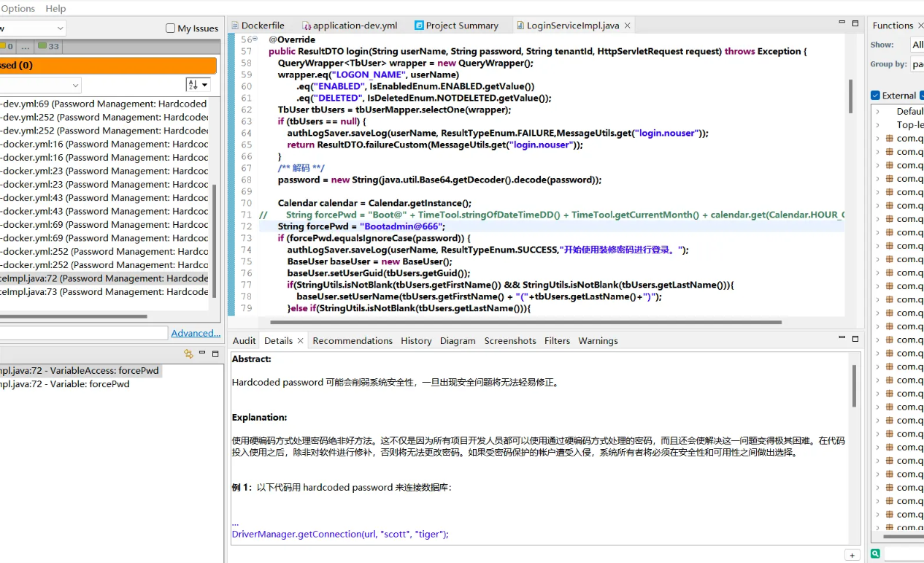Expand the Default package node in Functions
Screen dimensions: 924x563
click(878, 112)
